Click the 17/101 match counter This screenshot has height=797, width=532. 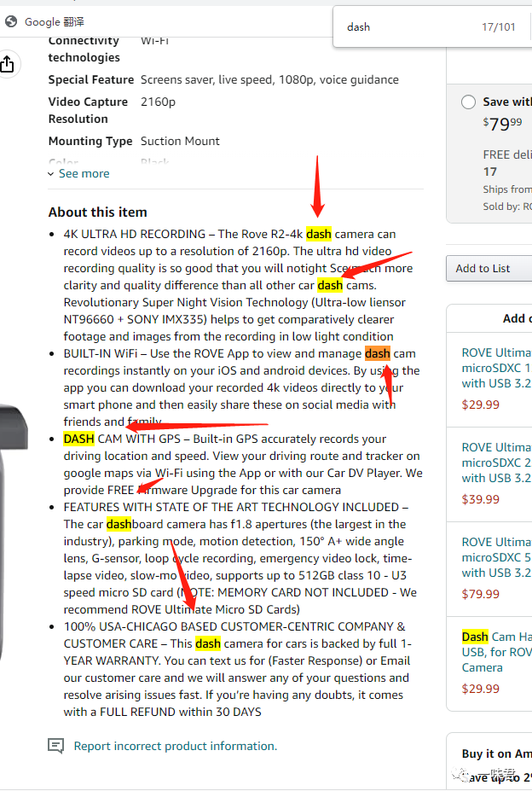tap(499, 27)
